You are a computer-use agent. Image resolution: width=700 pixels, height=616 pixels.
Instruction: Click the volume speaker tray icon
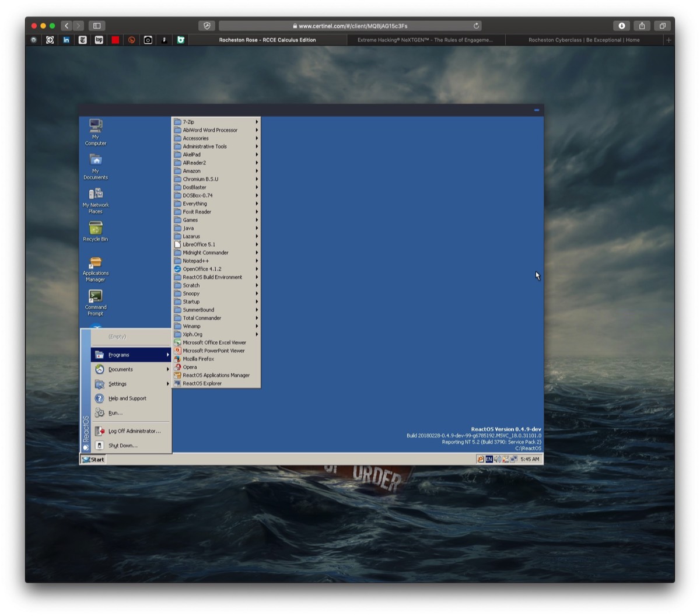[497, 460]
